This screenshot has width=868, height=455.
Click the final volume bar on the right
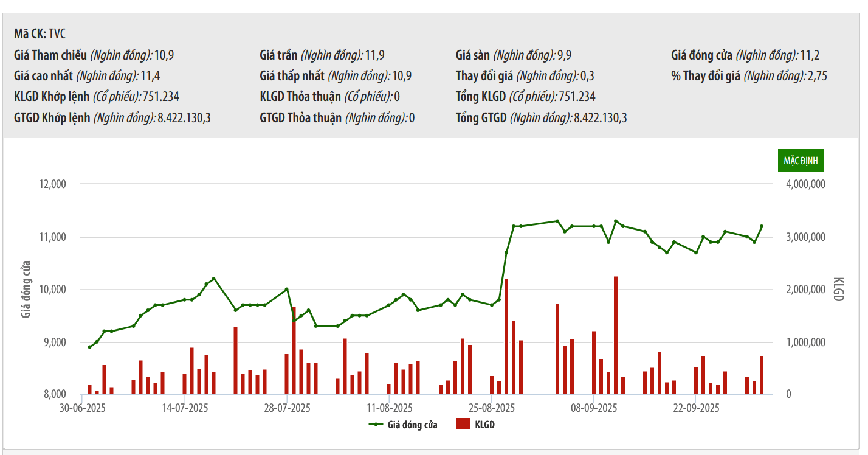[x=762, y=375]
